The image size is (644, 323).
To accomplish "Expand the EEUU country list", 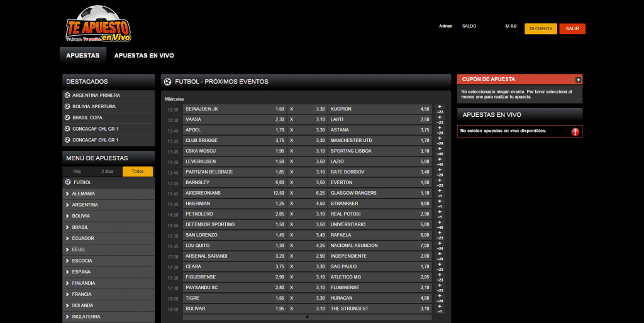I will [108, 249].
